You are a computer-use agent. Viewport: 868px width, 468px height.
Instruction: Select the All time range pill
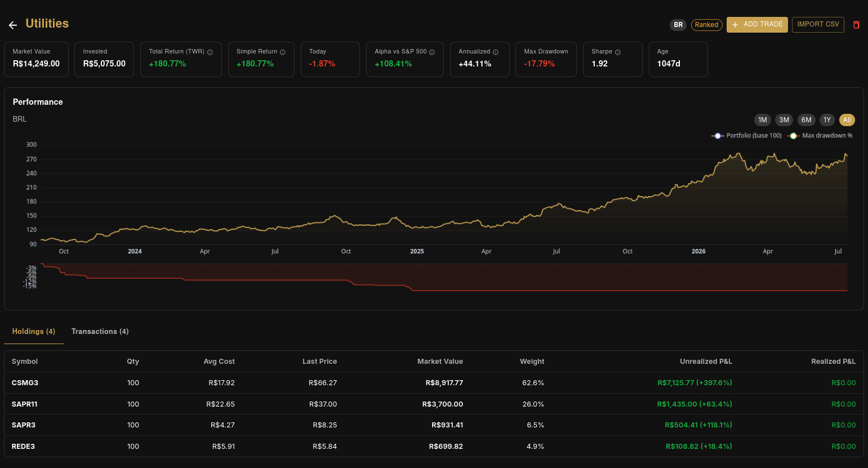pos(847,120)
